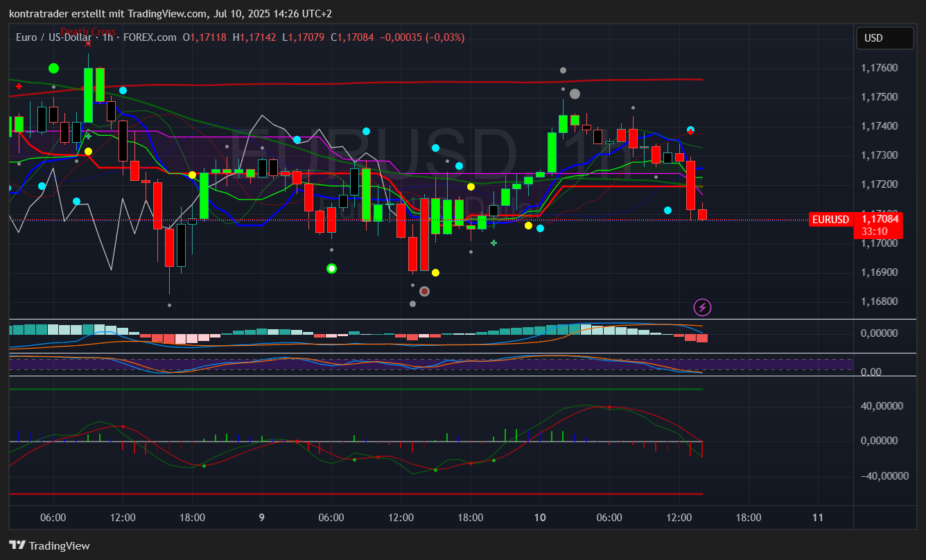Viewport: 926px width, 560px height.
Task: Click the red plus marker at far left
Action: [19, 87]
